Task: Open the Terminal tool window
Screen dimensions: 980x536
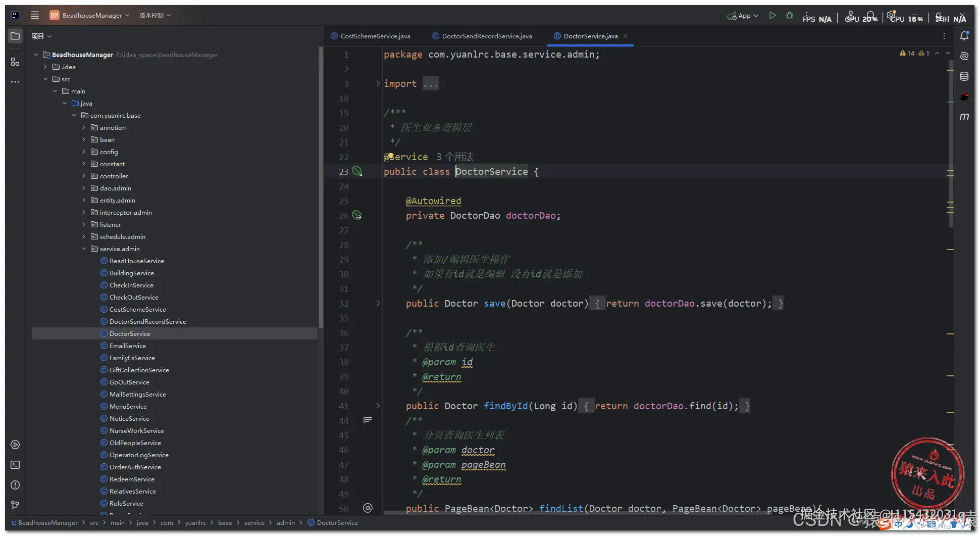Action: pyautogui.click(x=15, y=465)
